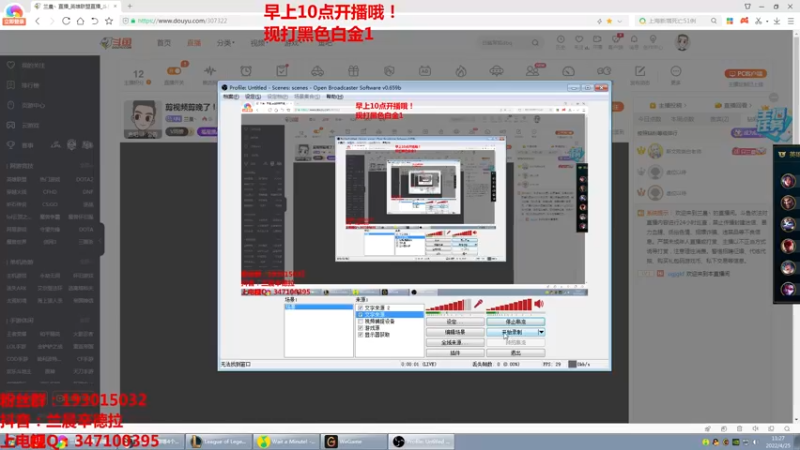The width and height of the screenshot is (800, 450).
Task: Click the pencil edit icon in streamer toolbar
Action: pos(640,71)
